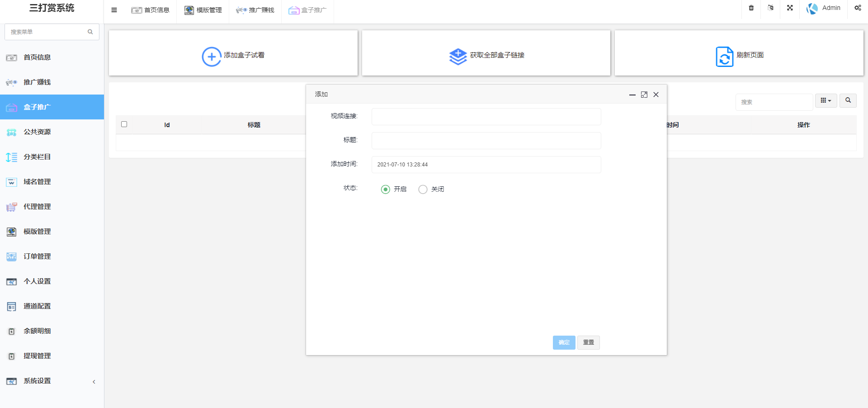The width and height of the screenshot is (868, 408).
Task: Click the 添加时间 date input field
Action: point(486,165)
